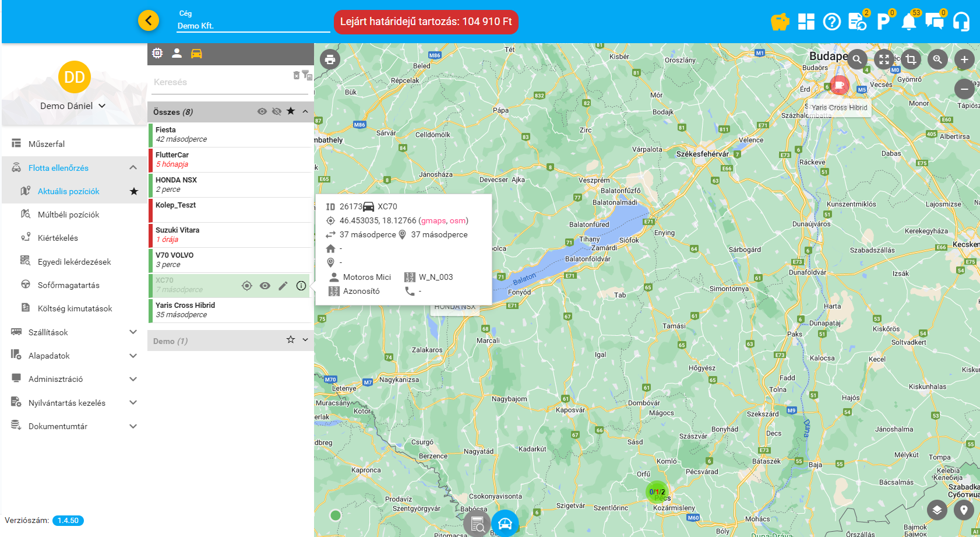This screenshot has width=980, height=537.
Task: Hide all vehicles in Összes group
Action: [277, 111]
